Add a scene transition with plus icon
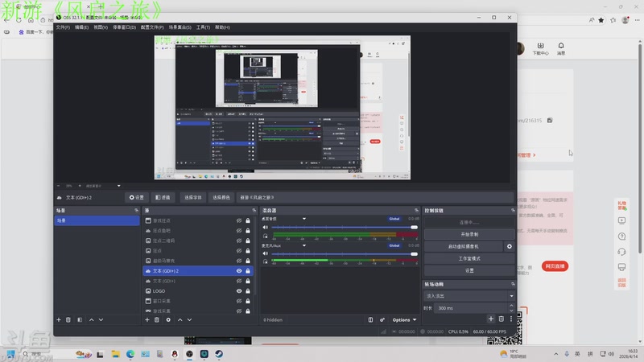The width and height of the screenshot is (644, 362). coord(491,319)
